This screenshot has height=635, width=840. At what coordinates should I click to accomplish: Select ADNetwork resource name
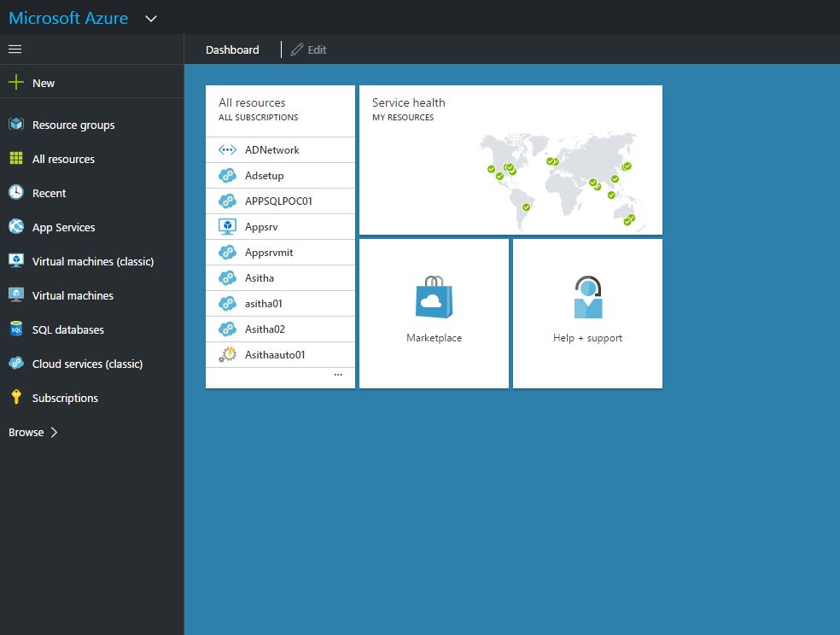tap(272, 150)
